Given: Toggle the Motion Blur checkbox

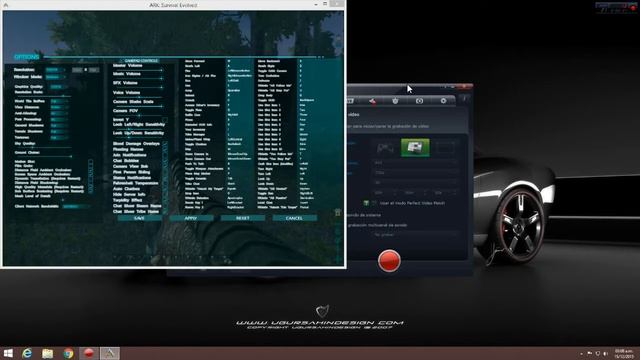Looking at the screenshot, I should pos(91,161).
